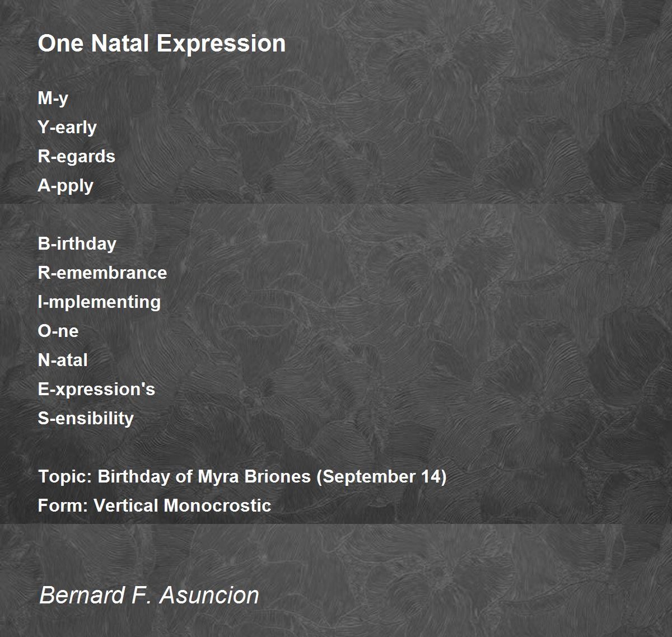Click the line E-xpression's
The height and width of the screenshot is (637, 672).
pos(96,390)
